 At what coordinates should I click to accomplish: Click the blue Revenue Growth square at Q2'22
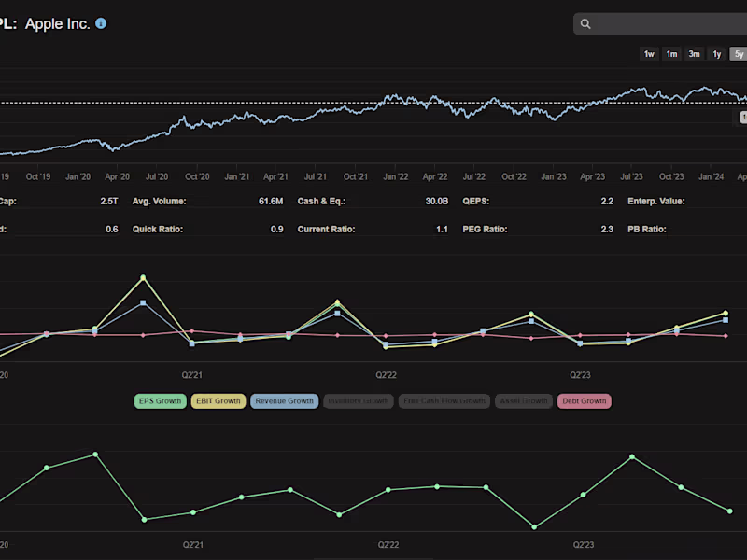pyautogui.click(x=386, y=343)
